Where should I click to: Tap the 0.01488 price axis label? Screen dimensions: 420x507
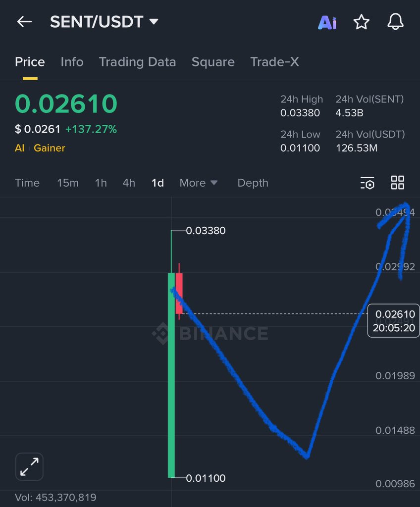[395, 430]
